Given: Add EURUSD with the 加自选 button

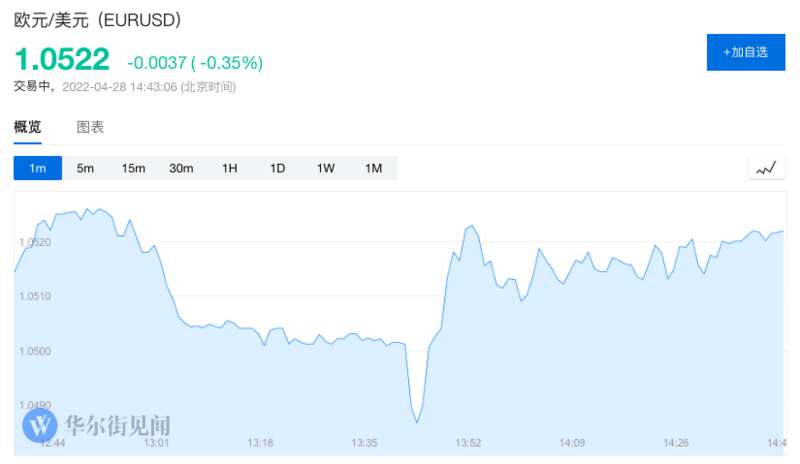Looking at the screenshot, I should [746, 52].
